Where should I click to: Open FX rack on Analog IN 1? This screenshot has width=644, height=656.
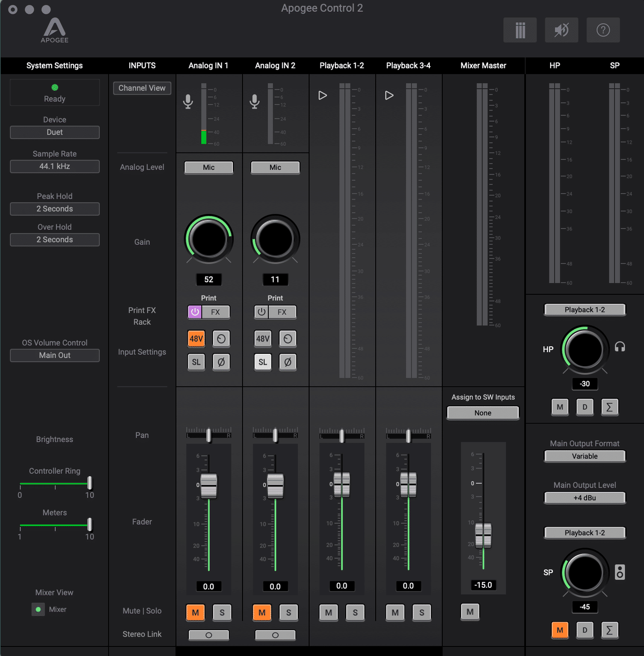tap(216, 312)
